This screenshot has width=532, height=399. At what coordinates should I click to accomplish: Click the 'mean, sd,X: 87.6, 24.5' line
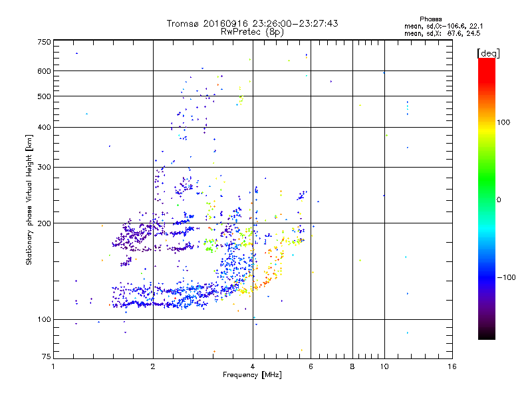[x=442, y=34]
